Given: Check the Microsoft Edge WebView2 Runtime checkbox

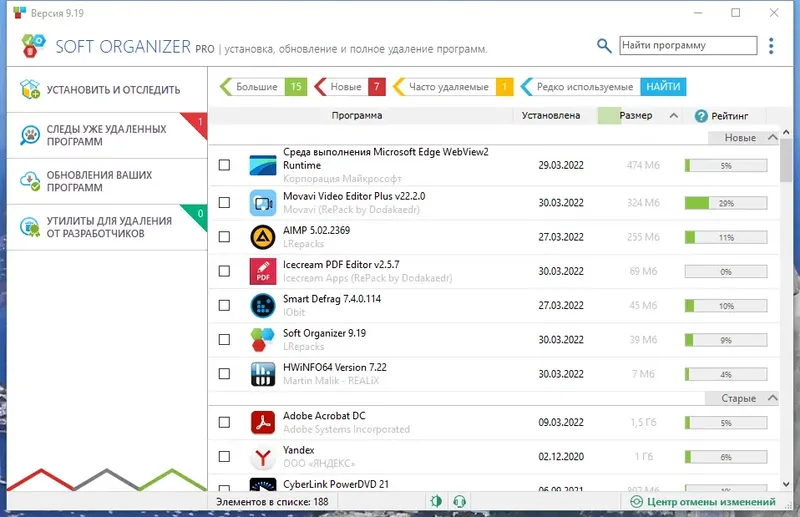Looking at the screenshot, I should (x=224, y=165).
